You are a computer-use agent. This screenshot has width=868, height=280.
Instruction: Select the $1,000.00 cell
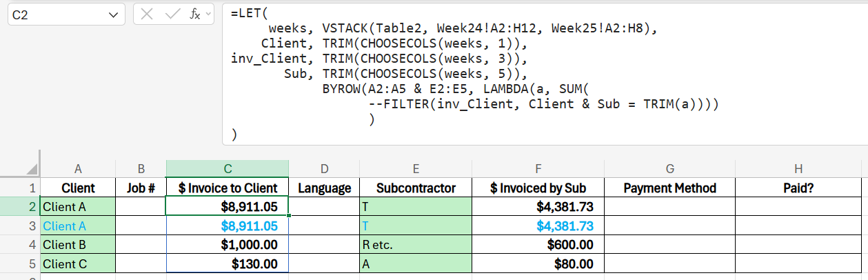click(x=228, y=244)
